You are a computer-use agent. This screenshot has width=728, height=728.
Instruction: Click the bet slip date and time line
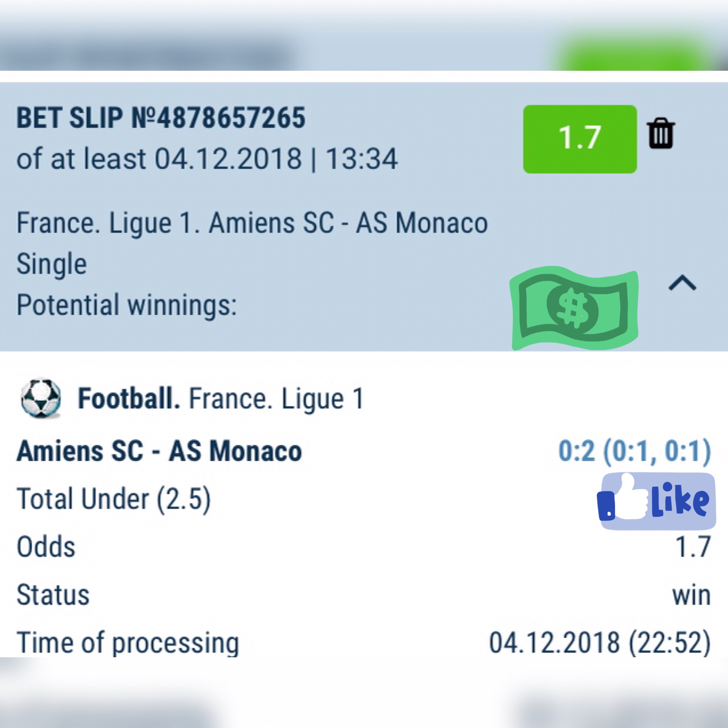207,159
